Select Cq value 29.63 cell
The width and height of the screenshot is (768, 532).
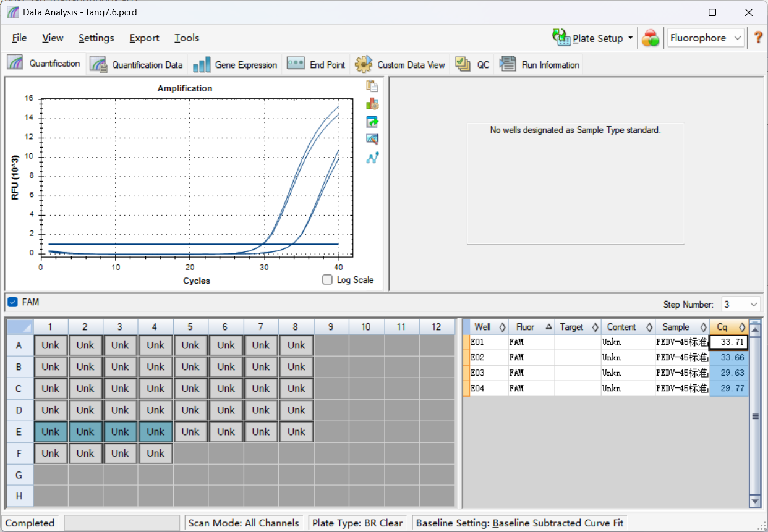coord(728,373)
